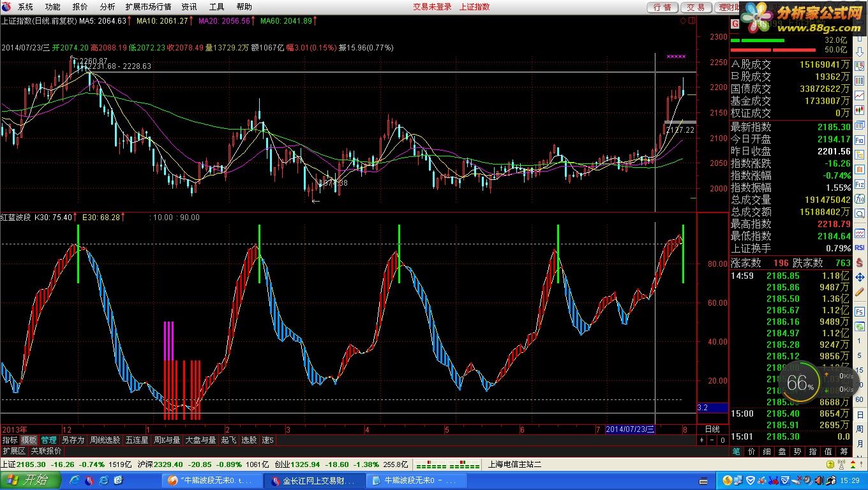Image resolution: width=868 pixels, height=490 pixels.
Task: Select the 笔 tab under tick list
Action: (x=737, y=452)
